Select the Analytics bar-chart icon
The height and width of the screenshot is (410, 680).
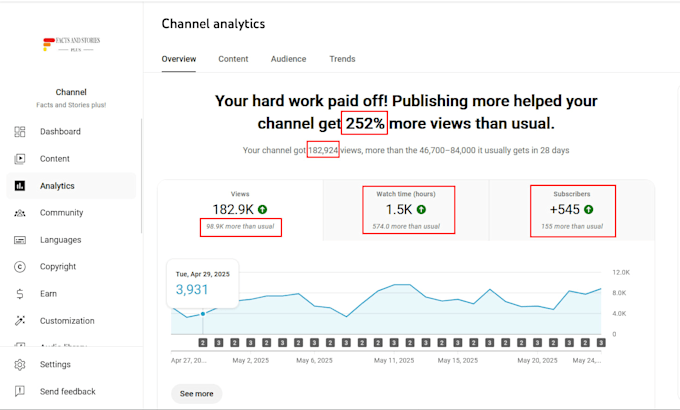point(20,186)
